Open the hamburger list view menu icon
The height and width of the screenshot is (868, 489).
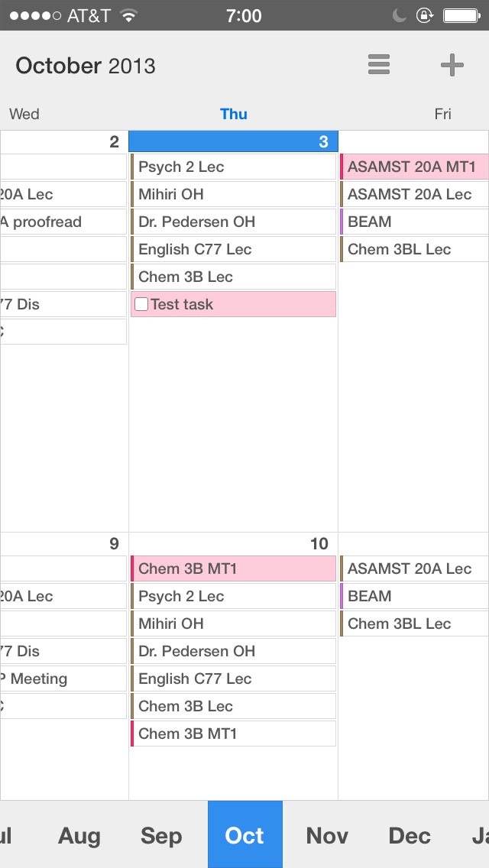click(379, 65)
